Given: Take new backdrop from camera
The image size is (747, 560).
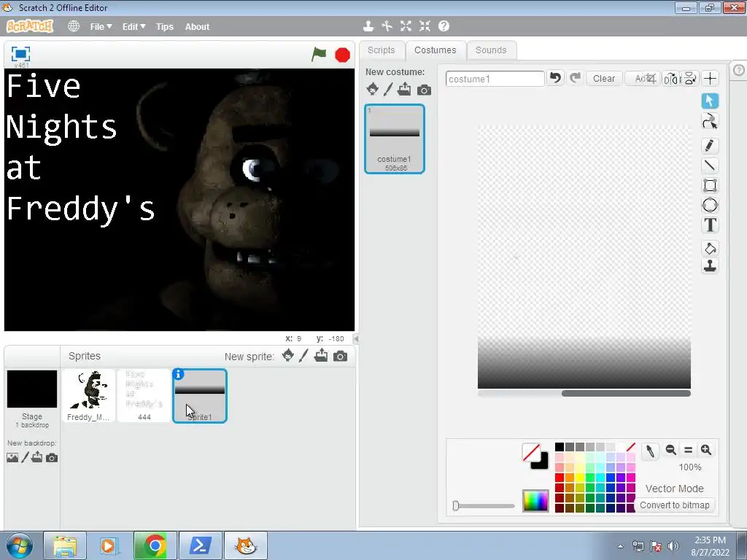Looking at the screenshot, I should pos(52,458).
